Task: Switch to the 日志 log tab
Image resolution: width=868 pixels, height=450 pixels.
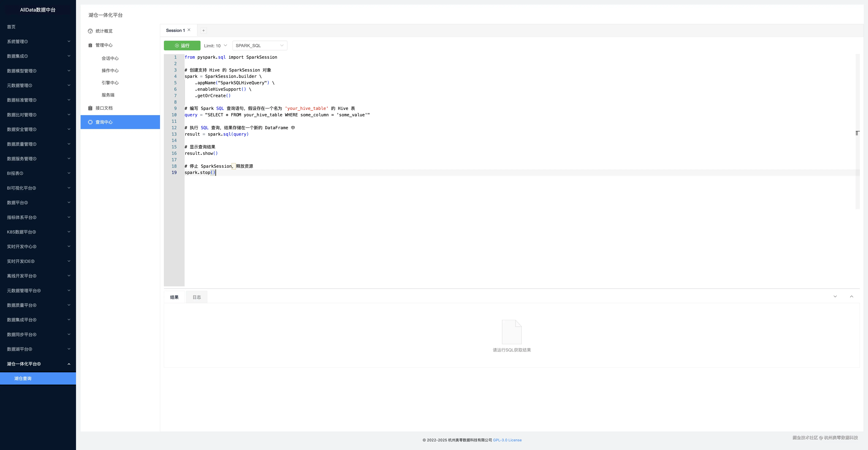Action: tap(197, 297)
